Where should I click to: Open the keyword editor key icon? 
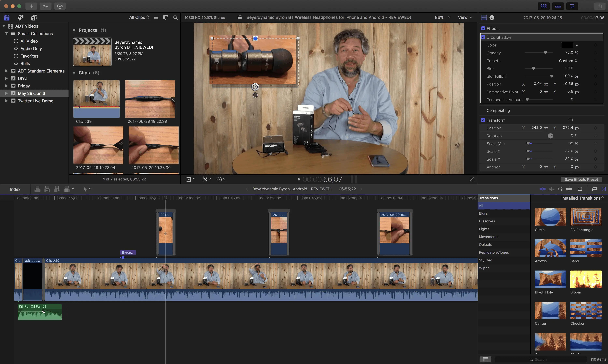click(x=45, y=6)
